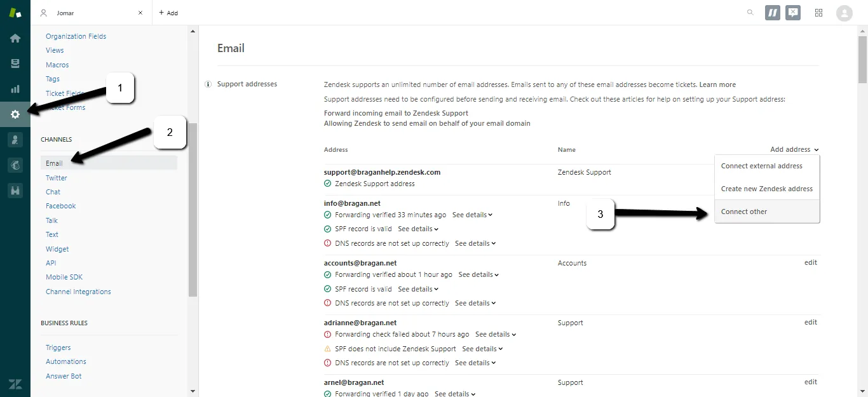Image resolution: width=868 pixels, height=397 pixels.
Task: Open the search magnifier icon
Action: (750, 12)
